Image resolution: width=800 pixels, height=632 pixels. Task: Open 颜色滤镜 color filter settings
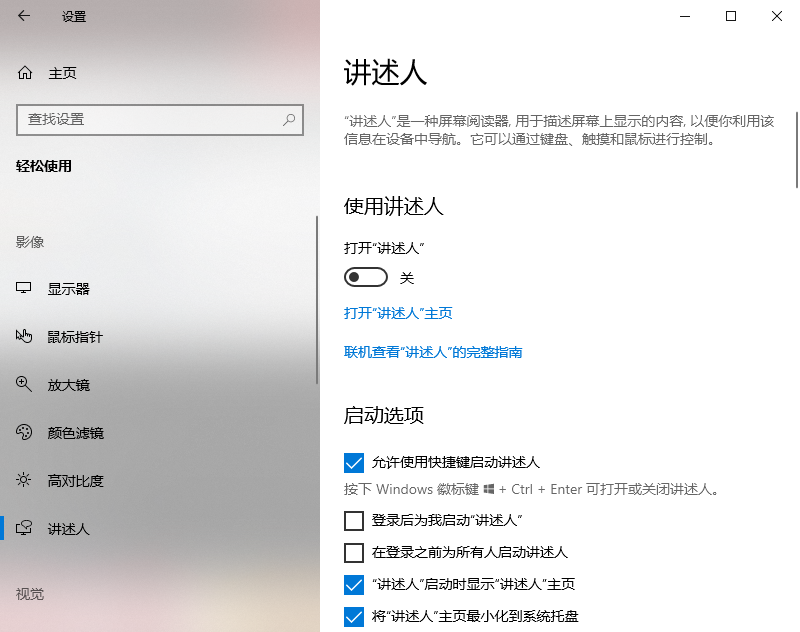[24, 433]
